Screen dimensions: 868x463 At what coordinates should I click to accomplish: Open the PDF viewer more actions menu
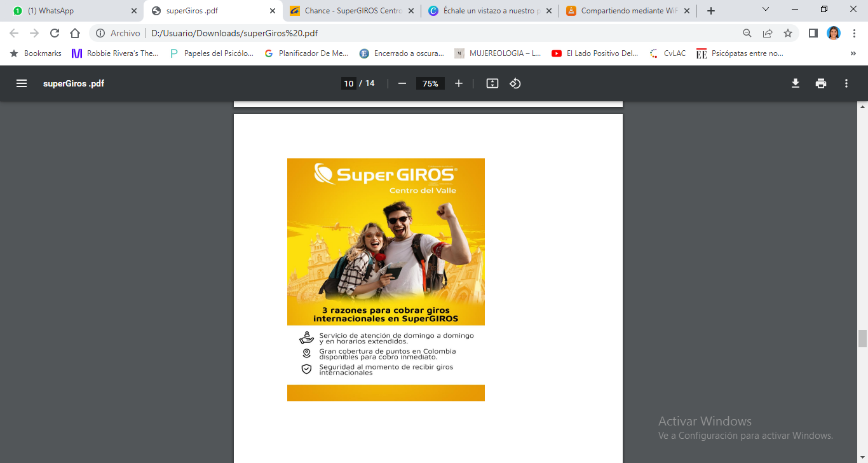[x=846, y=83]
